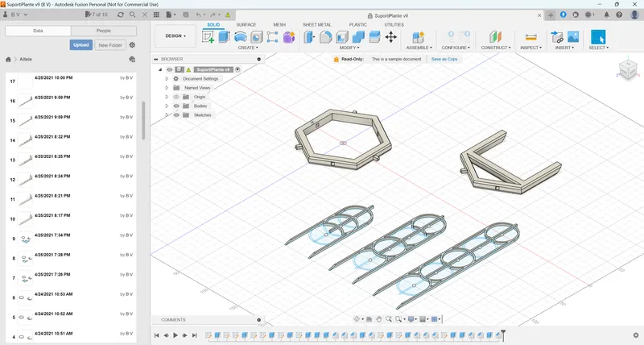Image resolution: width=644 pixels, height=345 pixels.
Task: Click the timeline play button
Action: coord(175,335)
